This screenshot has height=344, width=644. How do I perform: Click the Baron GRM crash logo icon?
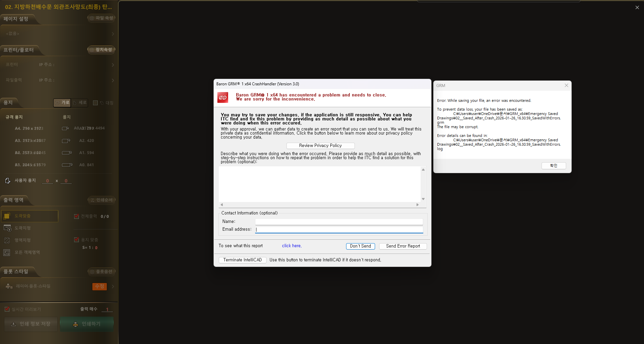pyautogui.click(x=223, y=97)
